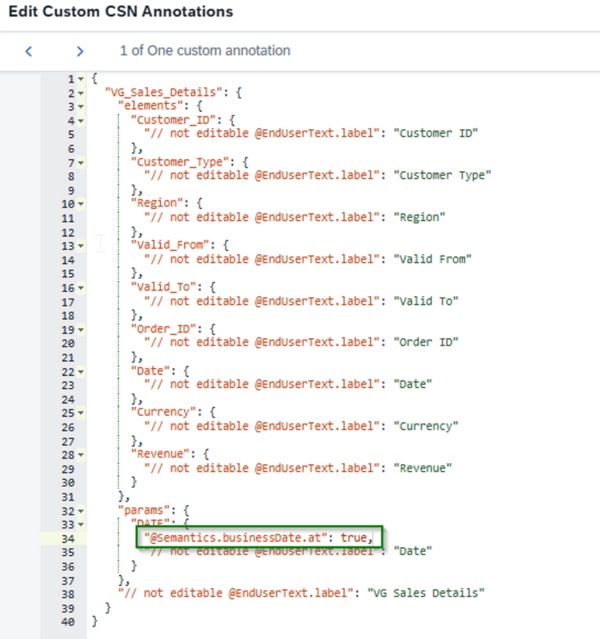Viewport: 600px width, 639px height.
Task: Collapse the root object fold arrow on line 1
Action: tap(82, 79)
